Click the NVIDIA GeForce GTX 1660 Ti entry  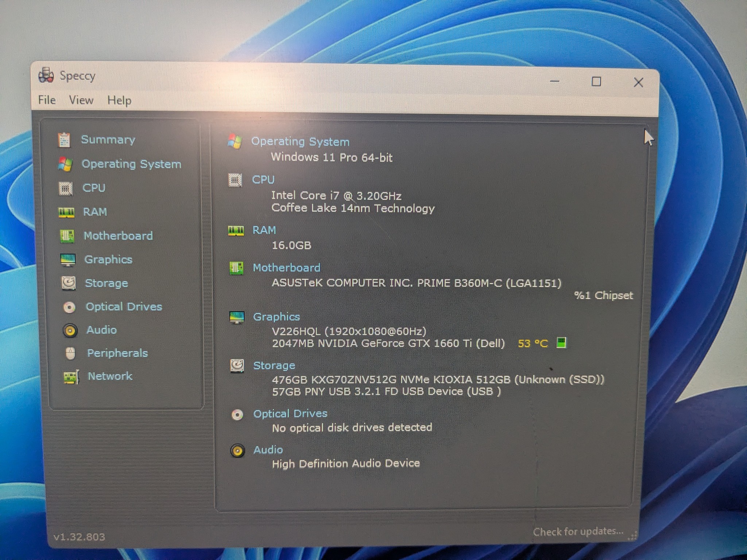pos(388,343)
